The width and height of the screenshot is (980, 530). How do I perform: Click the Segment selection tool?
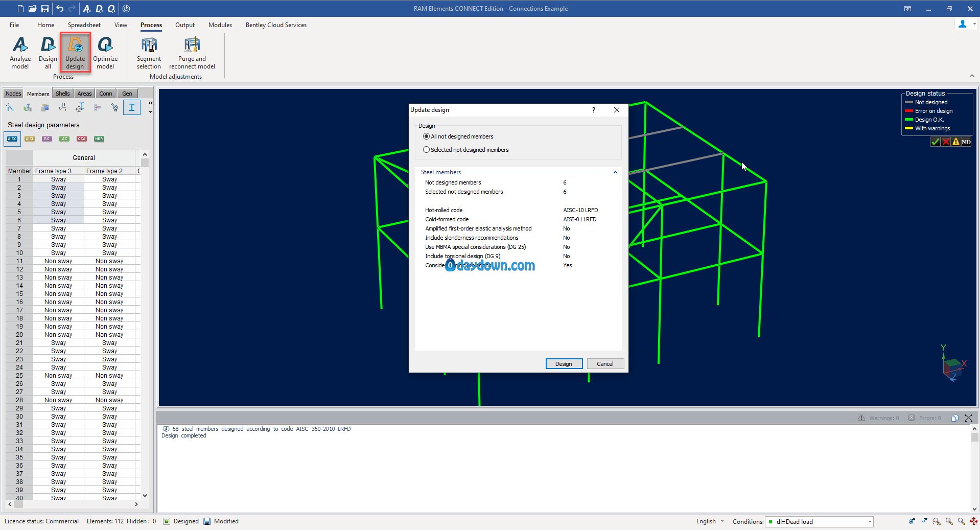[x=149, y=53]
